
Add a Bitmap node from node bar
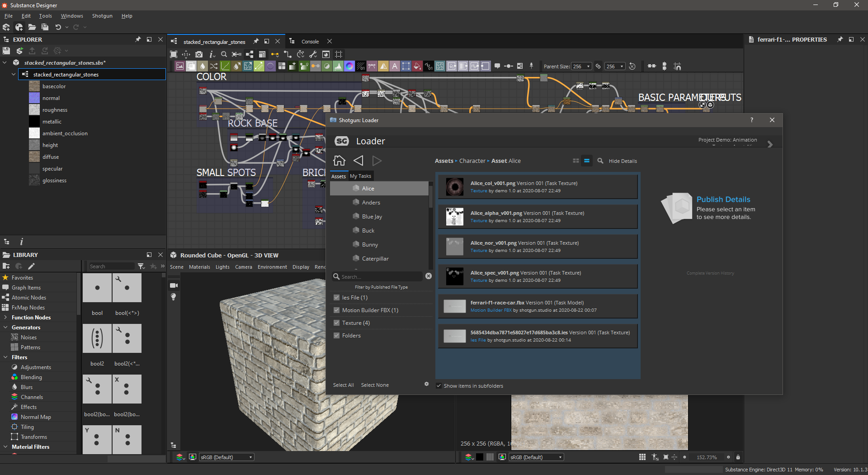click(180, 66)
